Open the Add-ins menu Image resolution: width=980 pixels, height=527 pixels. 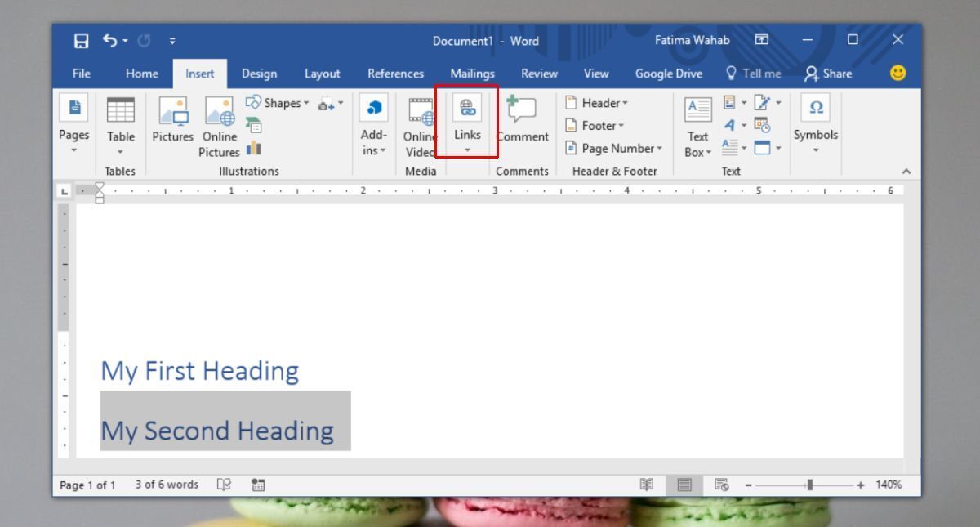click(372, 123)
